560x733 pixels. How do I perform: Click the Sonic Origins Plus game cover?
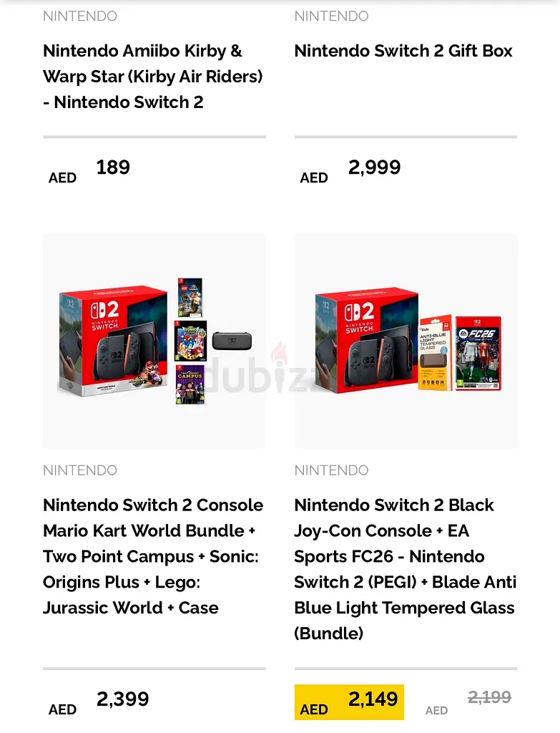pos(192,341)
